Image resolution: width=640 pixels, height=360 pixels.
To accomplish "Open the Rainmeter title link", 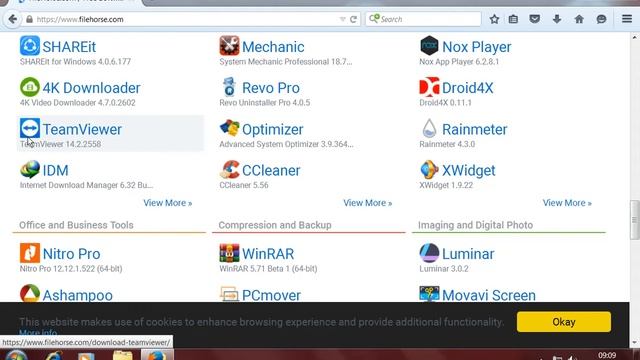I will point(475,130).
